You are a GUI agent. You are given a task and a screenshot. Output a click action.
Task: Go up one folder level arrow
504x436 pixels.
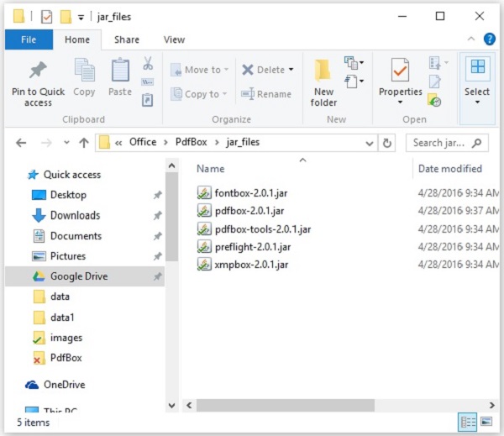84,143
